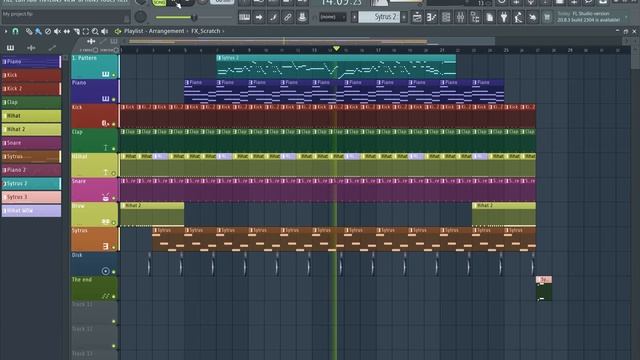Expand the FL Studio version news panel arrow
This screenshot has height=360, width=640.
pyautogui.click(x=627, y=17)
